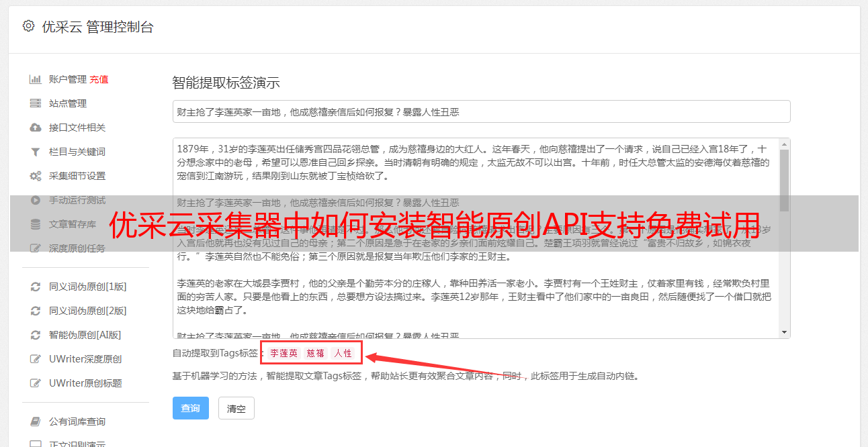Screen dimensions: 868x447
Task: Click the article title input field
Action: [x=481, y=111]
